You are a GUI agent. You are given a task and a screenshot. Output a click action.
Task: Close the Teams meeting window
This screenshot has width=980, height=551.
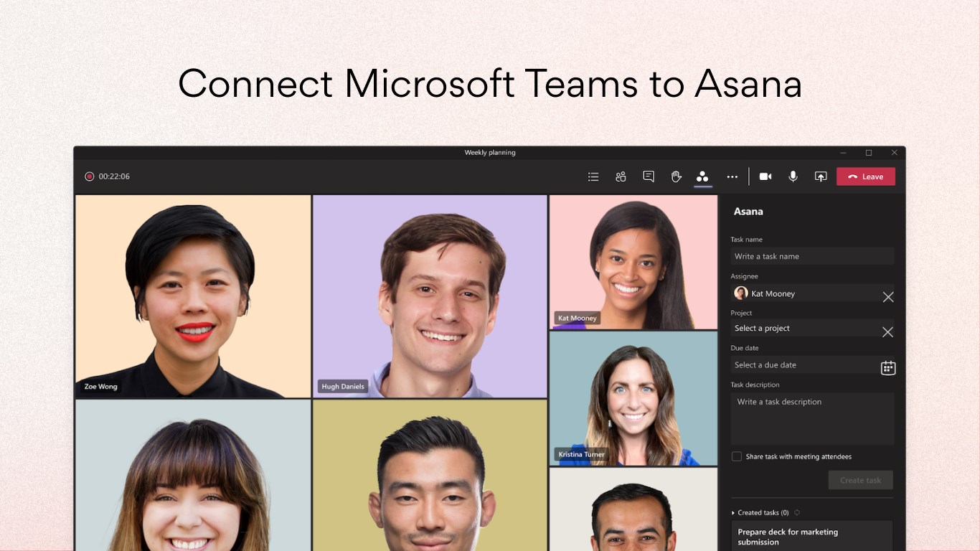[894, 153]
